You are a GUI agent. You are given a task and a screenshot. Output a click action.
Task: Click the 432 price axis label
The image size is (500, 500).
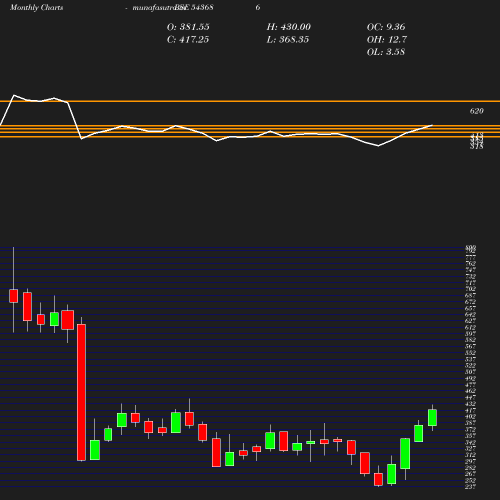tap(471, 404)
